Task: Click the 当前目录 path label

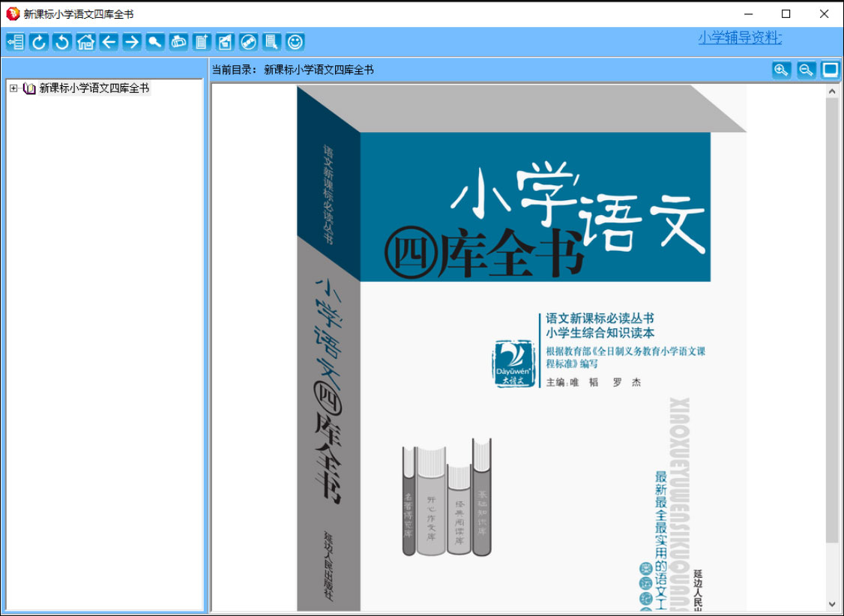Action: 293,70
